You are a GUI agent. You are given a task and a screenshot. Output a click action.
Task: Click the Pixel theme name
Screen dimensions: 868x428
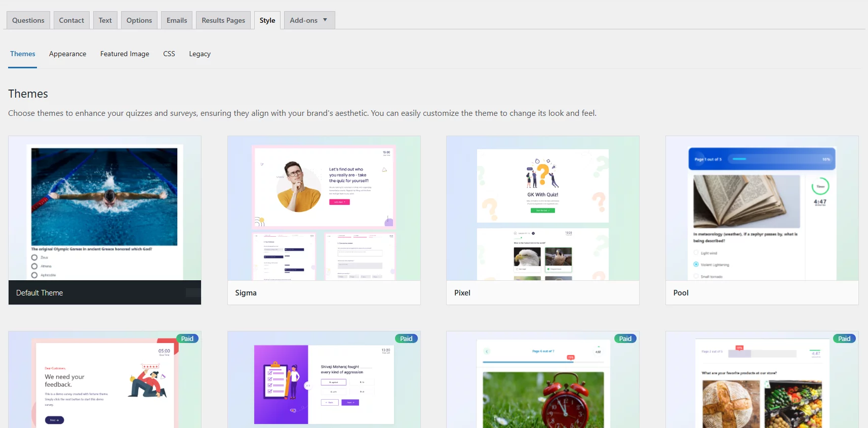click(462, 293)
